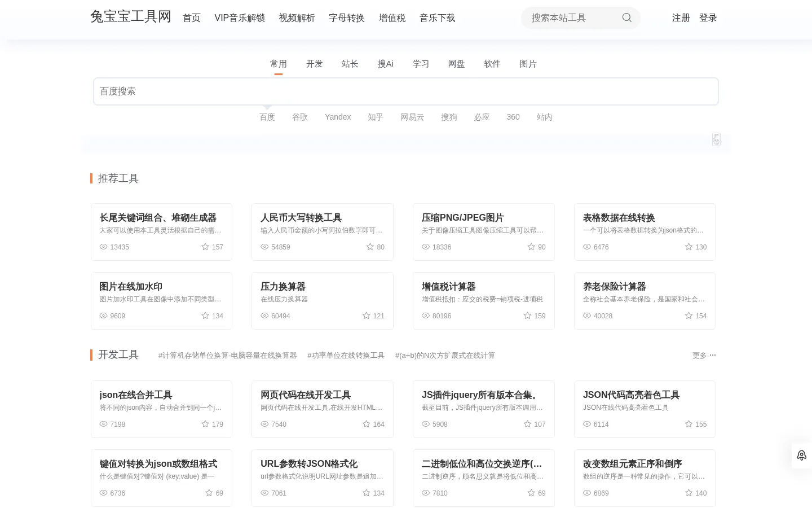Open the 键值对转换为json或数组格式 card
The height and width of the screenshot is (508, 812).
tap(161, 478)
